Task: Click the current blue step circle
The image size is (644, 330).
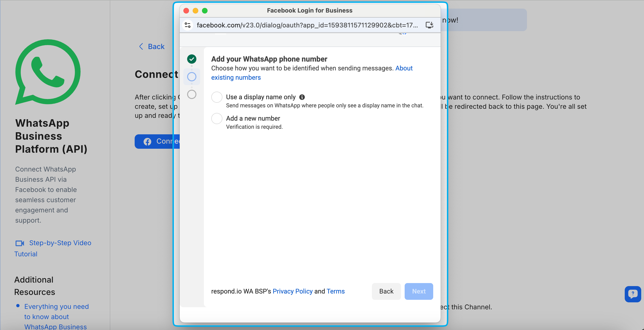Action: [192, 77]
